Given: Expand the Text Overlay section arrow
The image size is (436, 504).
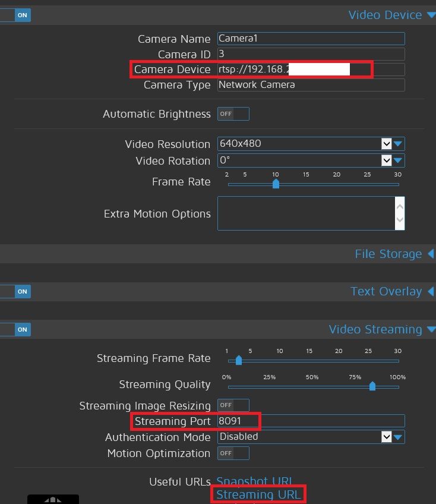Looking at the screenshot, I should [431, 292].
